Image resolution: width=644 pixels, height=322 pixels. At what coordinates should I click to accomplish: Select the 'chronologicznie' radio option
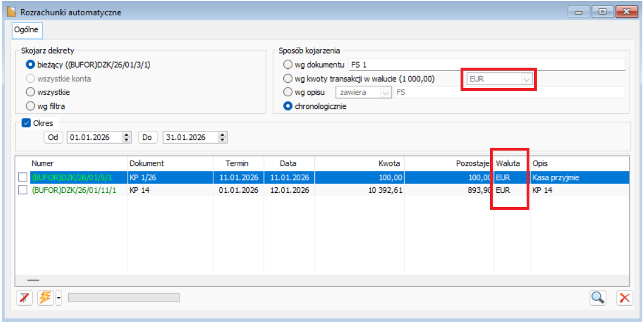tap(287, 107)
